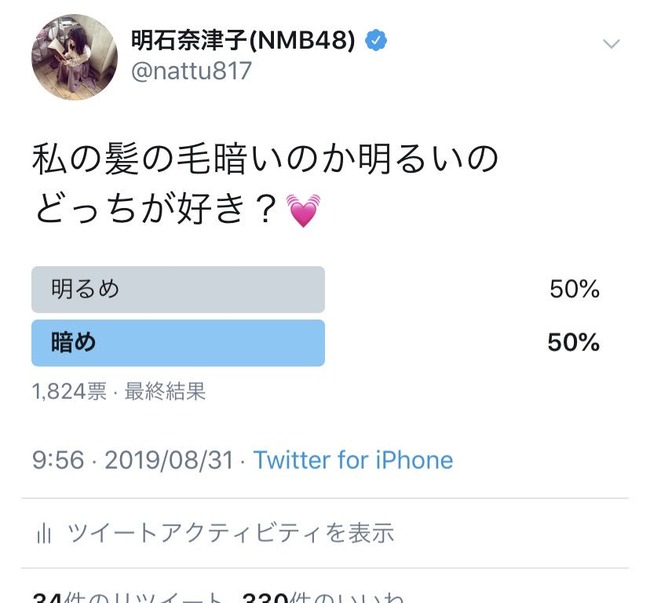
Task: Tap the tweet question text 私の髪の毛
Action: point(121,159)
